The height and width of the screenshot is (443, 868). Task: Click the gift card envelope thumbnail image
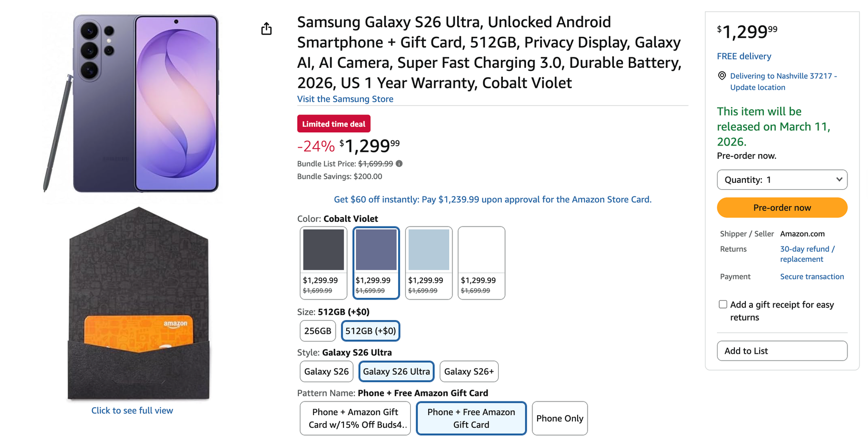pyautogui.click(x=138, y=305)
